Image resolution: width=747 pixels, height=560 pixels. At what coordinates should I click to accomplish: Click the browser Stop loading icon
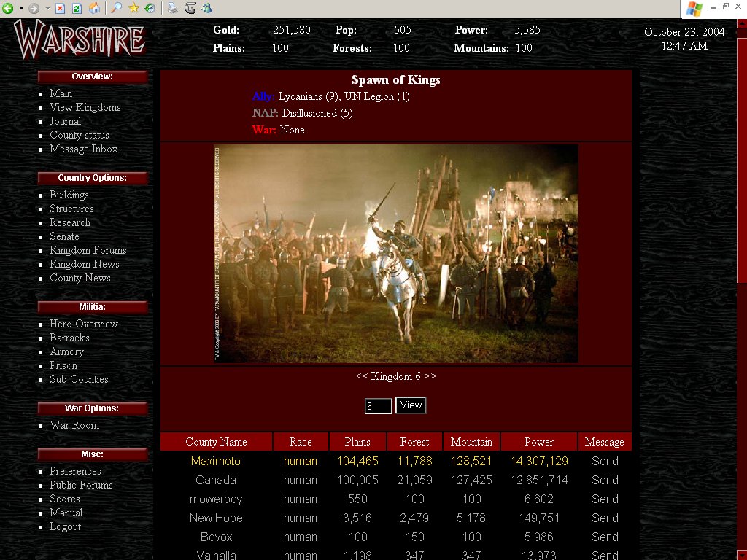[x=61, y=9]
